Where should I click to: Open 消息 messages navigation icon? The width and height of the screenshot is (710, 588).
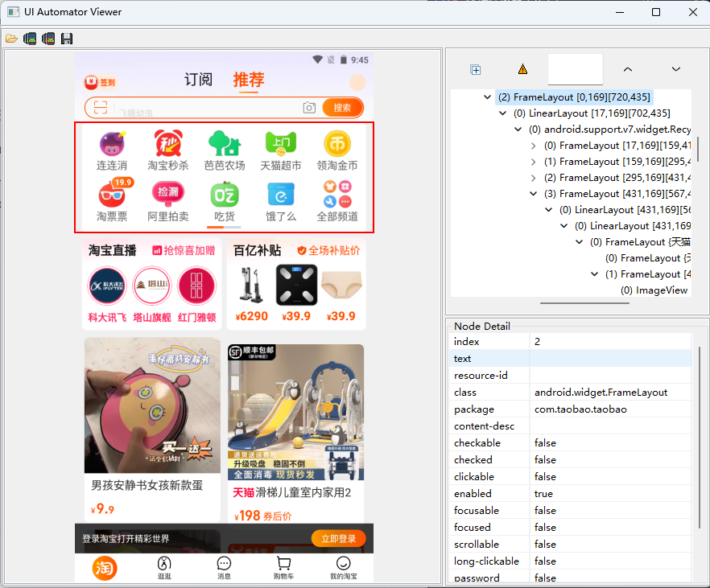224,568
